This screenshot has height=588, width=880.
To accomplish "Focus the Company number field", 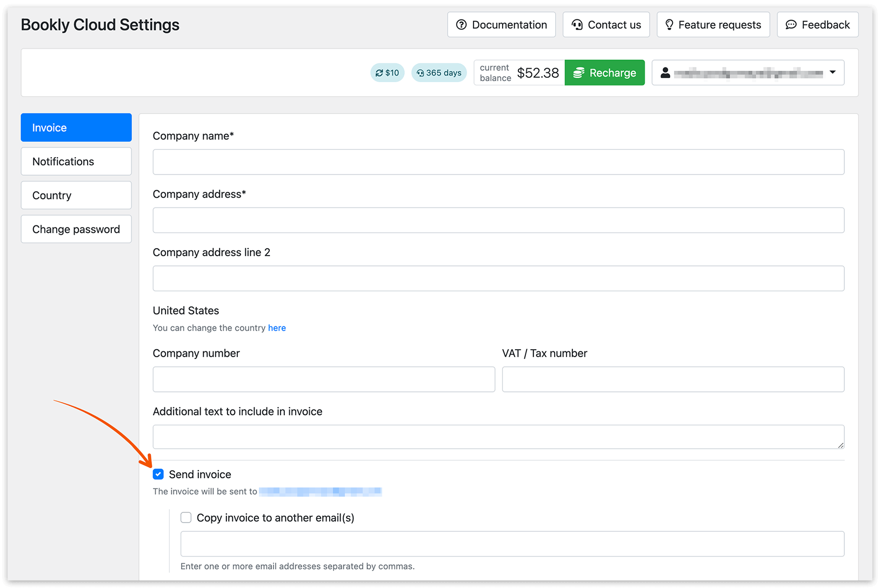I will (x=324, y=379).
